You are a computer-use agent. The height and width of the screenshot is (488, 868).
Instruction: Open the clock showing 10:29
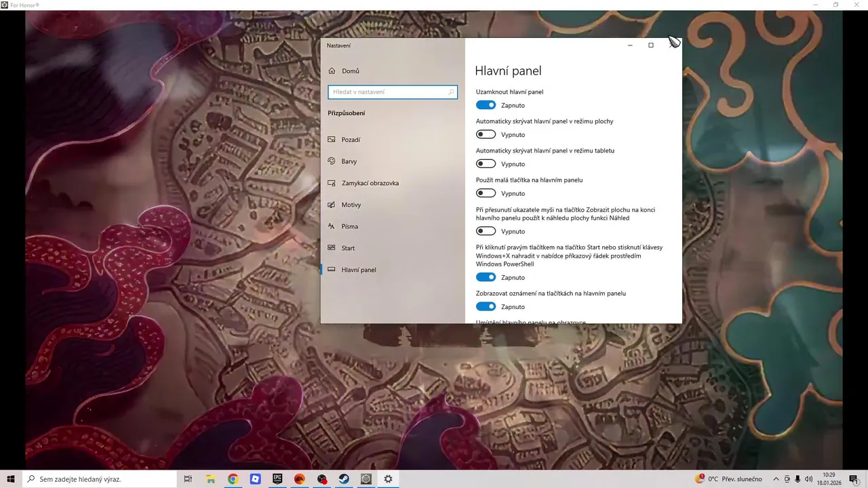(829, 479)
